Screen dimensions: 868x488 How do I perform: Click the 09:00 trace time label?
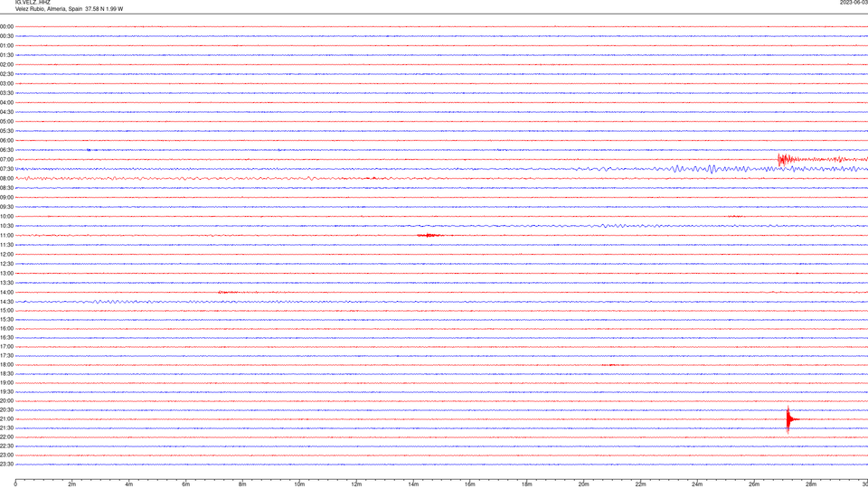click(6, 198)
